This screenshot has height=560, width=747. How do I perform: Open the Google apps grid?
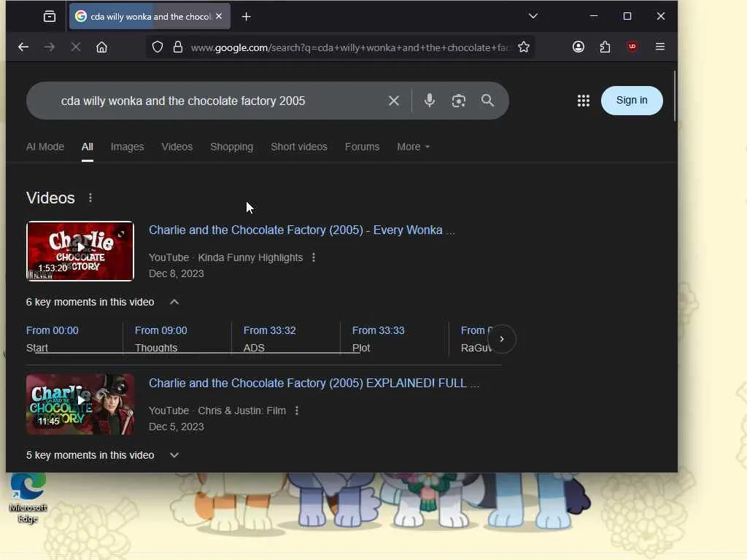584,101
